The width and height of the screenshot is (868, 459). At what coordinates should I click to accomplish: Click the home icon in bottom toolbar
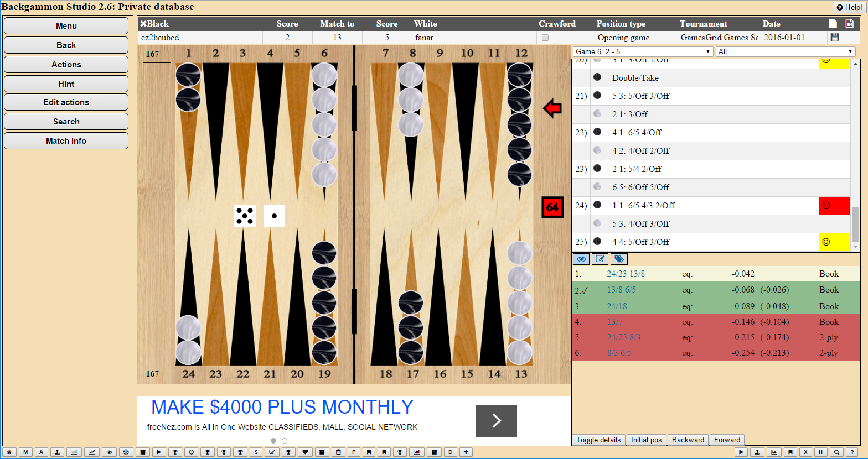pyautogui.click(x=9, y=452)
